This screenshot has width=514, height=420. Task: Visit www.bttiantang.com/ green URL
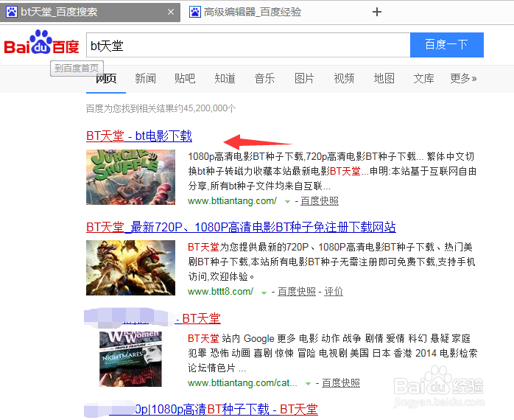tap(232, 201)
